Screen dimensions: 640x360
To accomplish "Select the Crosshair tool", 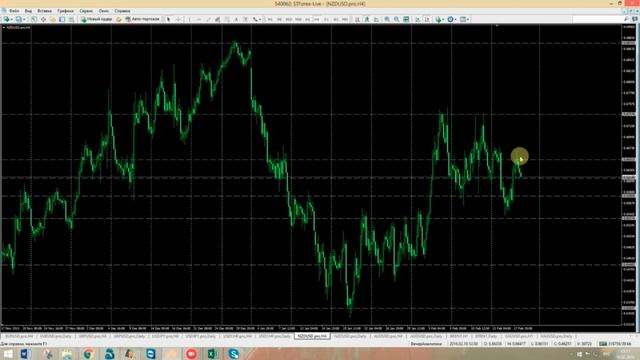I will point(178,19).
